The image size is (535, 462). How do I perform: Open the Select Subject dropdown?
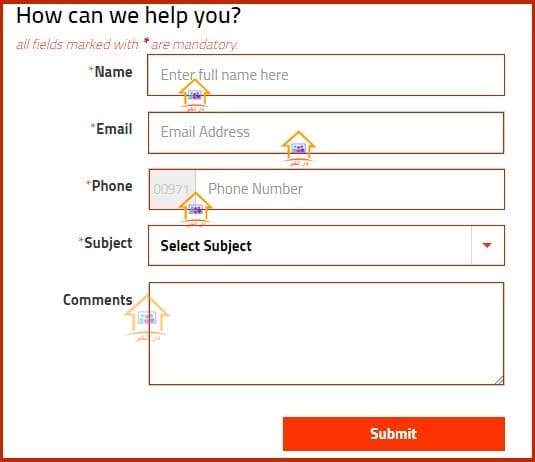pos(326,245)
